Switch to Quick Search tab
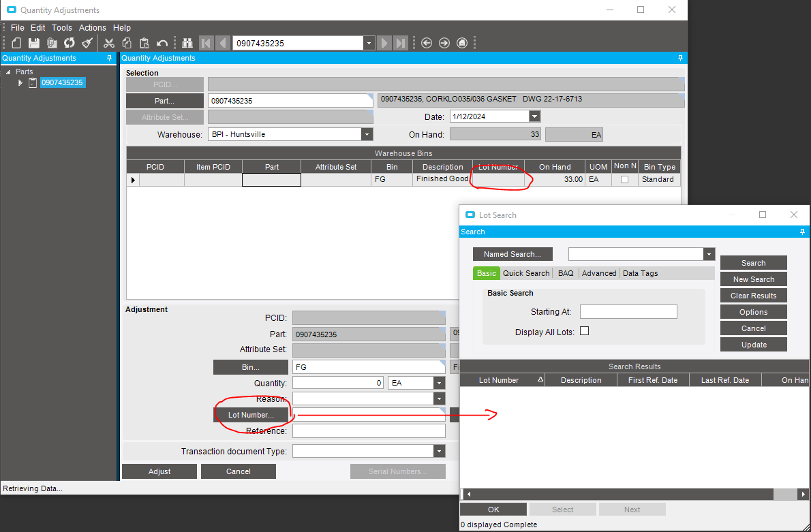The width and height of the screenshot is (811, 532). point(526,273)
